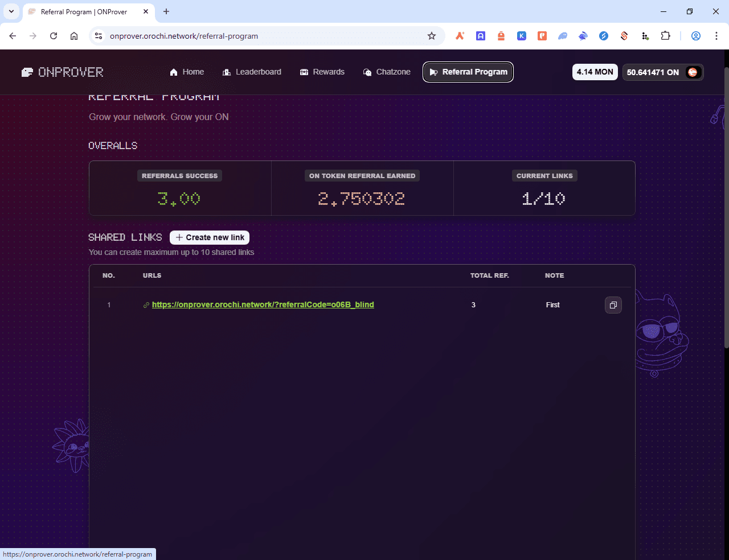
Task: Bookmark this page with the star
Action: [432, 36]
